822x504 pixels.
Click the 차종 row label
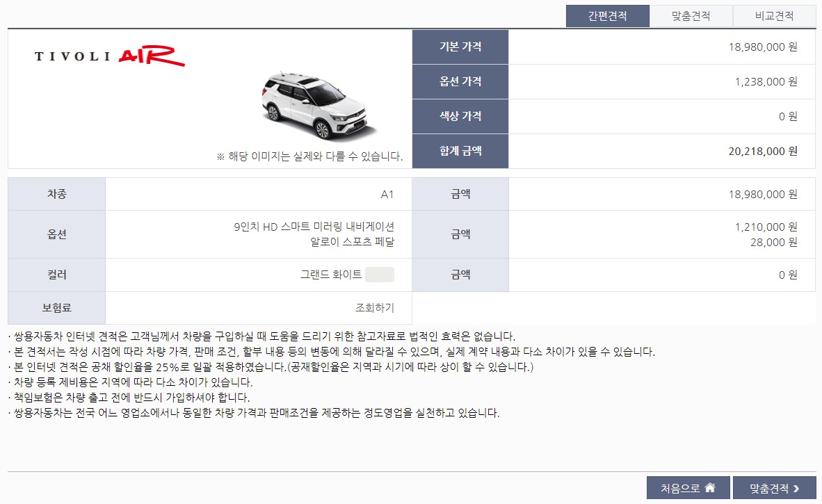[x=56, y=194]
